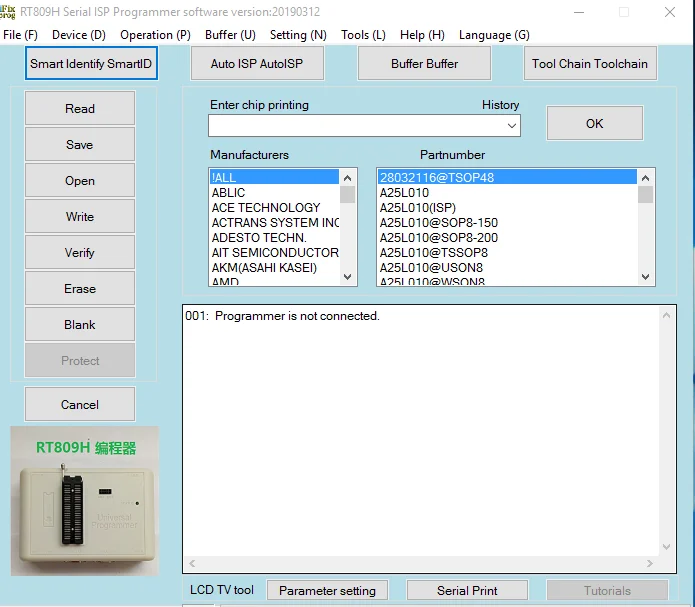Select part 28032116@TSOP48
This screenshot has height=607, width=695.
tap(508, 177)
